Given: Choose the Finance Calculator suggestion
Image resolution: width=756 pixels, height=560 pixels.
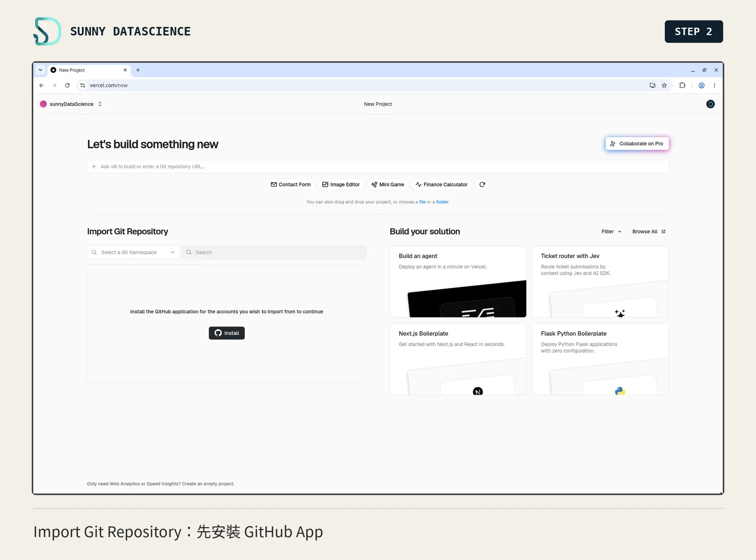Looking at the screenshot, I should pyautogui.click(x=441, y=185).
